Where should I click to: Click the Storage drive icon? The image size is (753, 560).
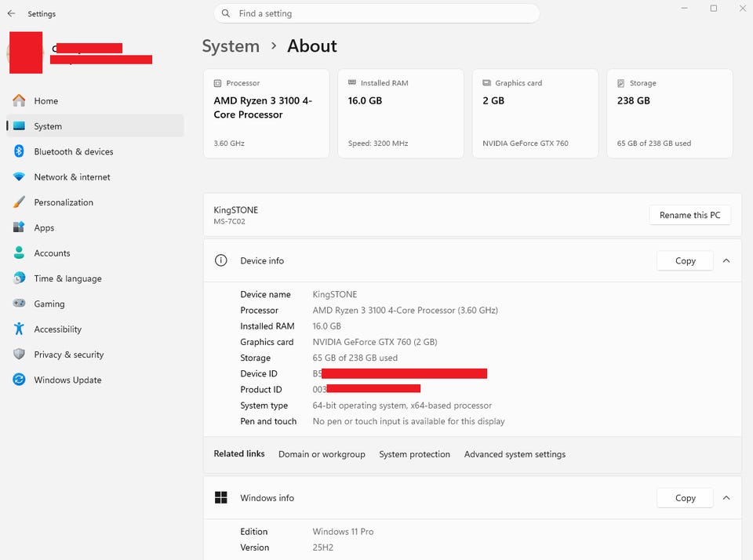coord(621,83)
